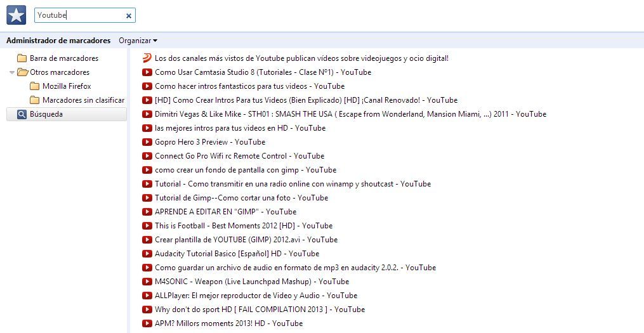The height and width of the screenshot is (333, 644).
Task: Select the Búsqueda search item
Action: pos(67,114)
